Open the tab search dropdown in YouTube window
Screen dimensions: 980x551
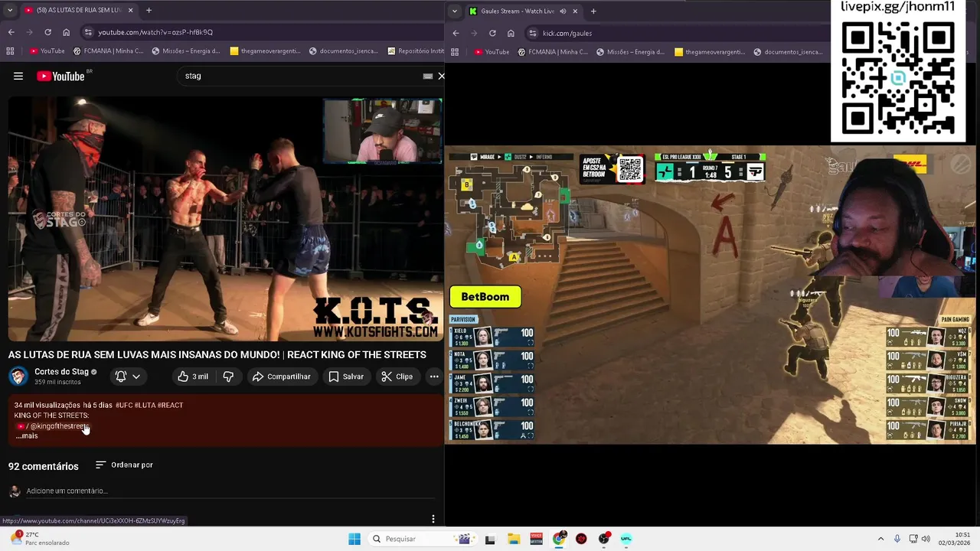pyautogui.click(x=10, y=11)
